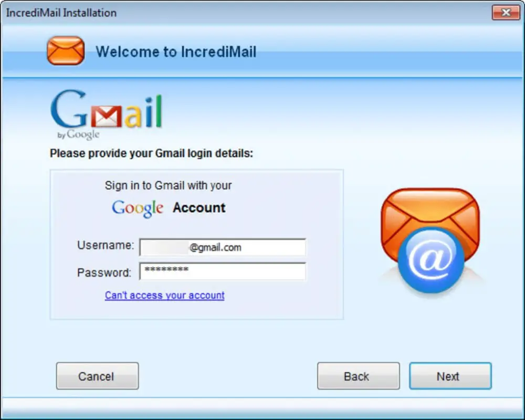Click the small orange envelope icon in header
The height and width of the screenshot is (420, 525).
pyautogui.click(x=66, y=50)
